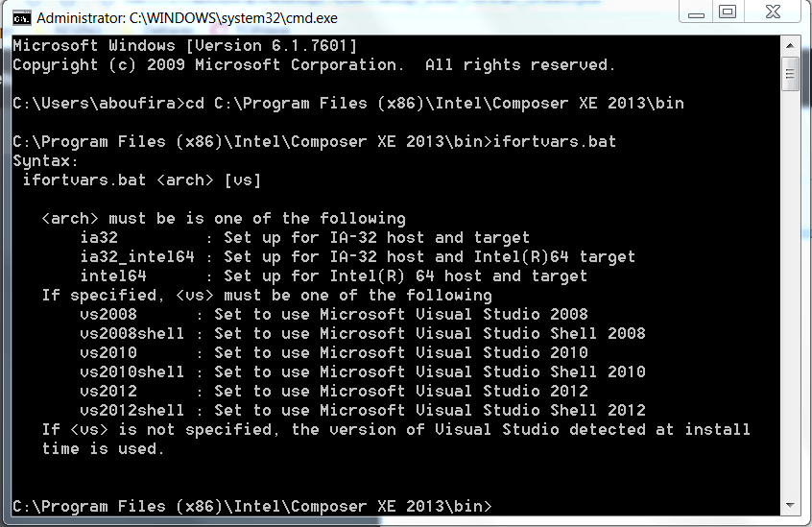Viewport: 812px width, 527px height.
Task: Maximize the command prompt window
Action: pyautogui.click(x=728, y=12)
